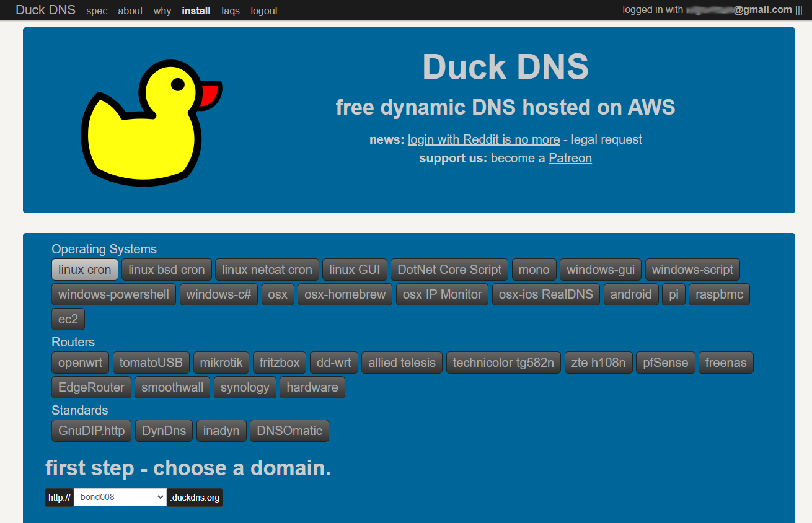The image size is (812, 523).
Task: Select the mono button
Action: [534, 270]
